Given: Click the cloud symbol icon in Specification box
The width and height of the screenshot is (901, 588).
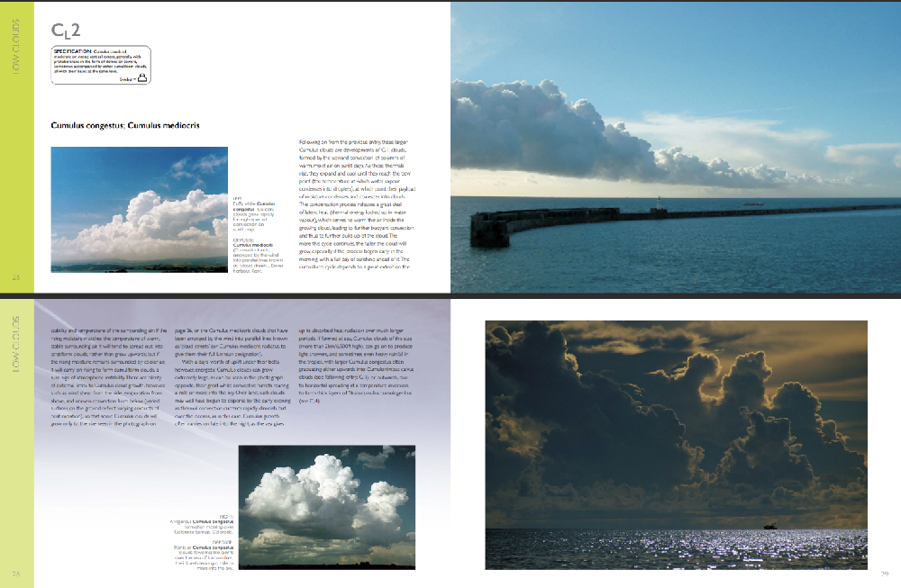Looking at the screenshot, I should pyautogui.click(x=142, y=78).
